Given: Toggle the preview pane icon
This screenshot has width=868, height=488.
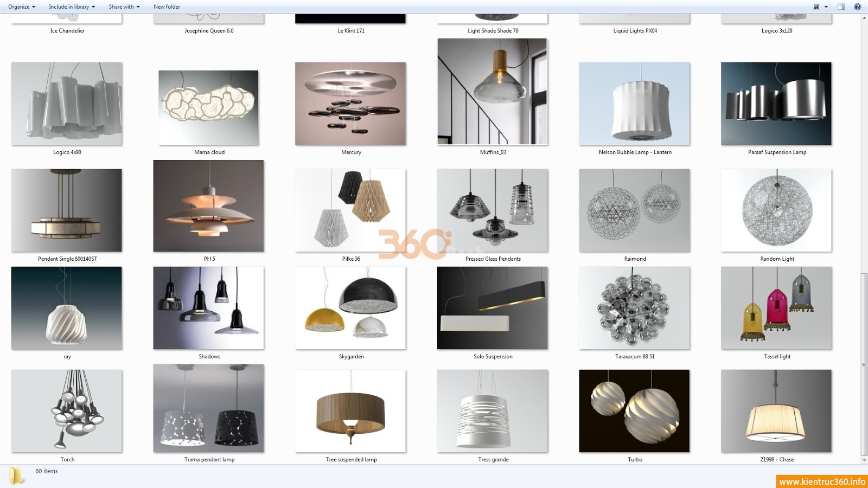Looking at the screenshot, I should coord(841,7).
